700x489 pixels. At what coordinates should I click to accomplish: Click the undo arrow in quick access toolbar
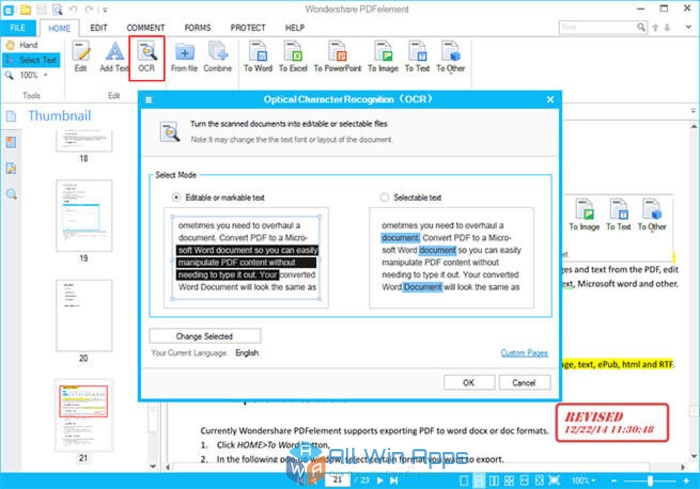pos(73,9)
